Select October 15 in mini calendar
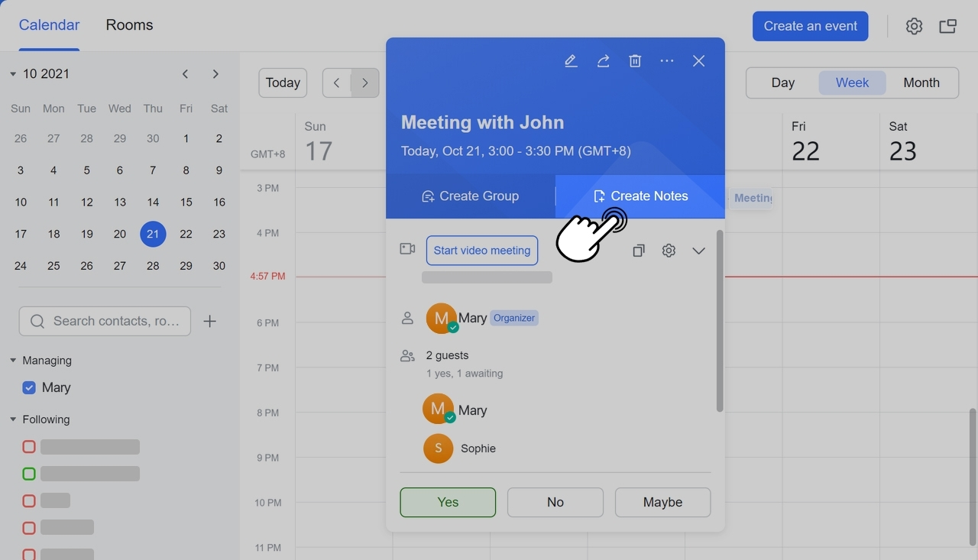 pyautogui.click(x=186, y=202)
